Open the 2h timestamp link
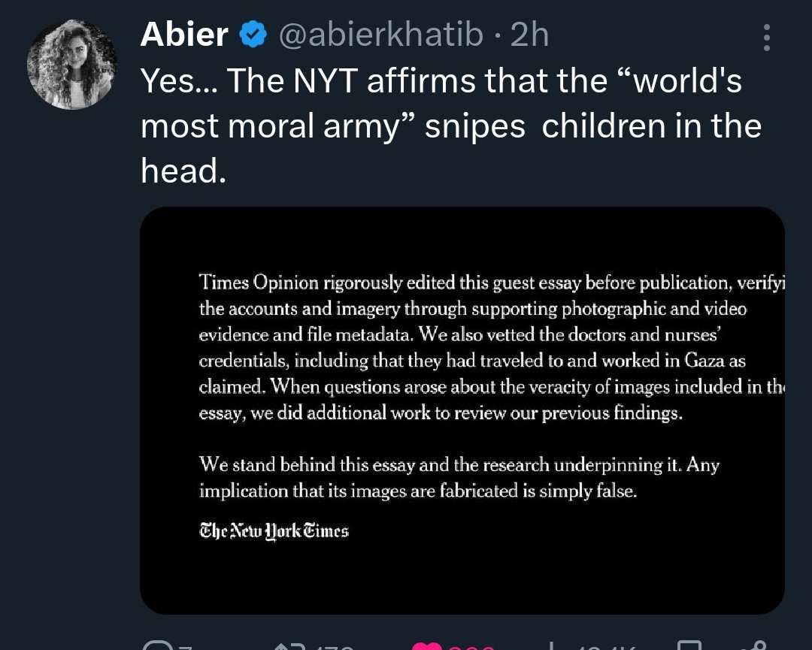The image size is (812, 650). pyautogui.click(x=530, y=35)
